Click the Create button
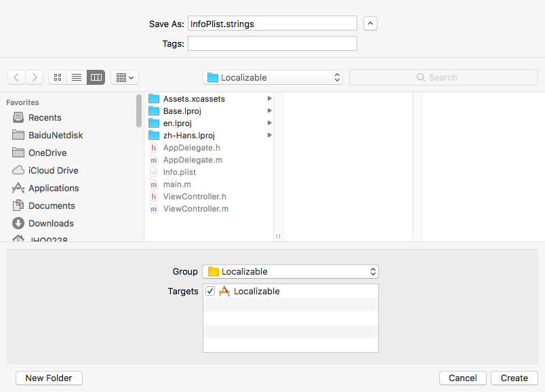This screenshot has width=545, height=392. coord(514,378)
